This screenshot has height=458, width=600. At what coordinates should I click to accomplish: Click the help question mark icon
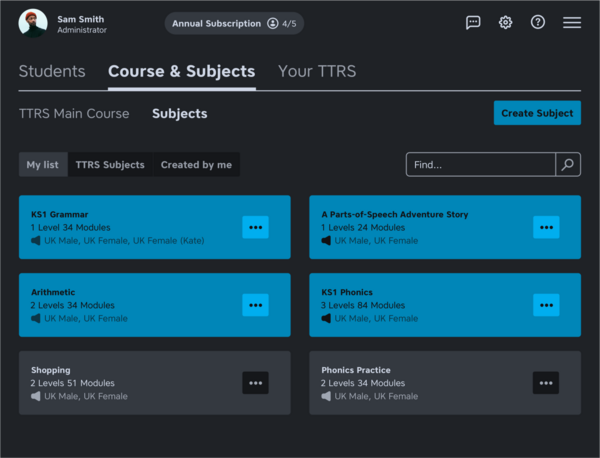(538, 22)
